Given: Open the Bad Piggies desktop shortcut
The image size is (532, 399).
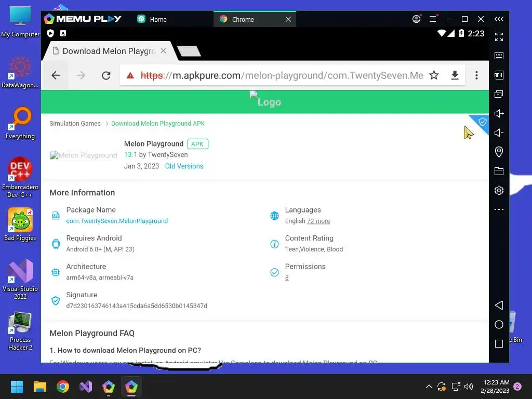Looking at the screenshot, I should [20, 224].
